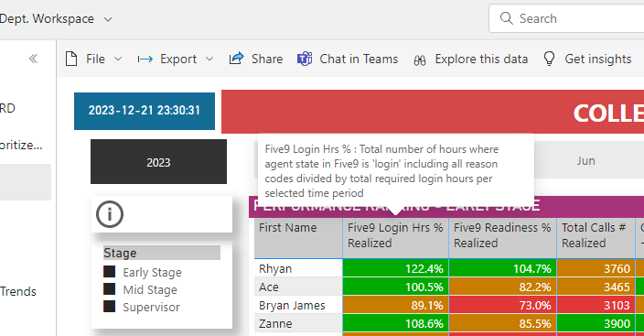Click the 108.6% login hours cell
The height and width of the screenshot is (336, 644).
[395, 324]
